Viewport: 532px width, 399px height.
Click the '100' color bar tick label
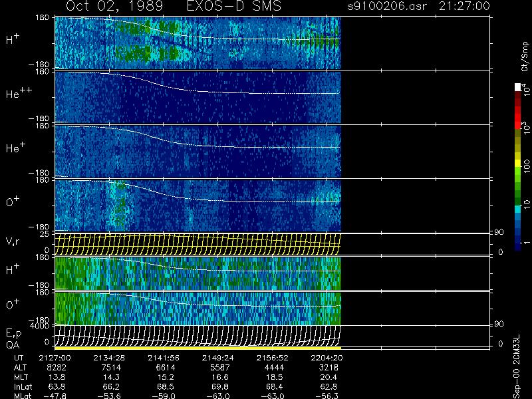tap(526, 167)
